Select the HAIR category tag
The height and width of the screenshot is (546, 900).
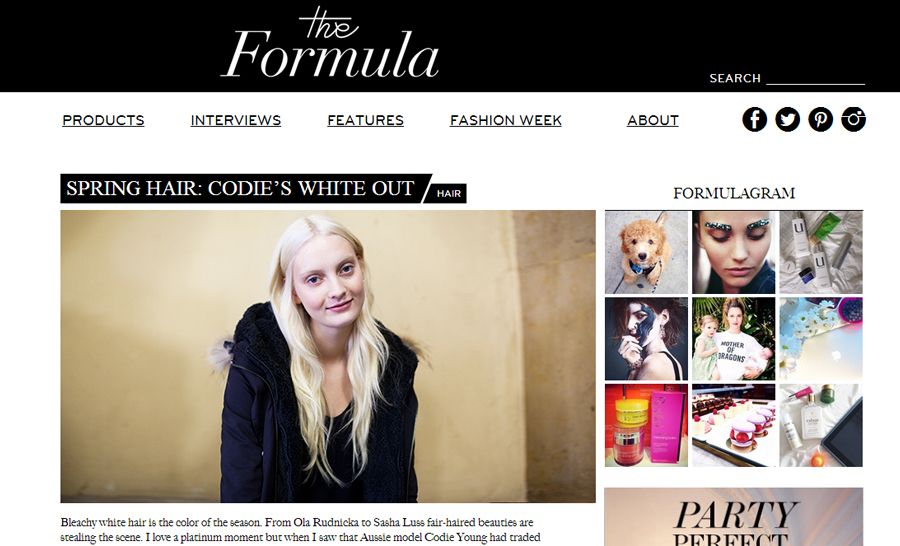click(x=449, y=193)
